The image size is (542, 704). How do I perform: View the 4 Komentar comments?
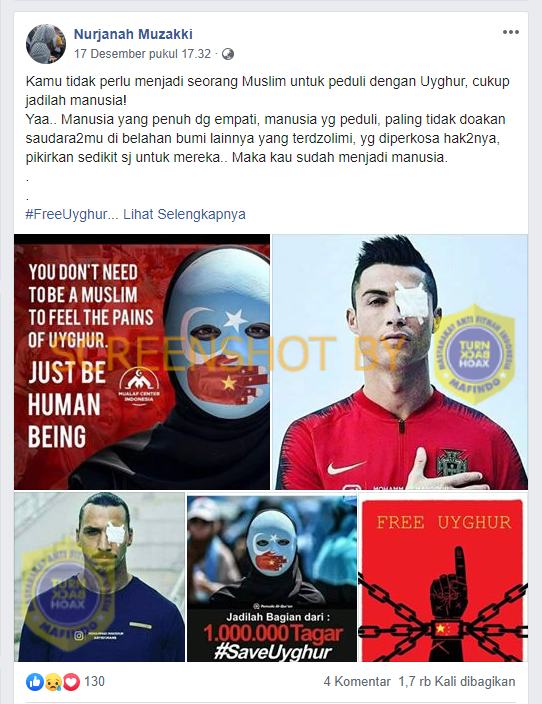coord(357,682)
